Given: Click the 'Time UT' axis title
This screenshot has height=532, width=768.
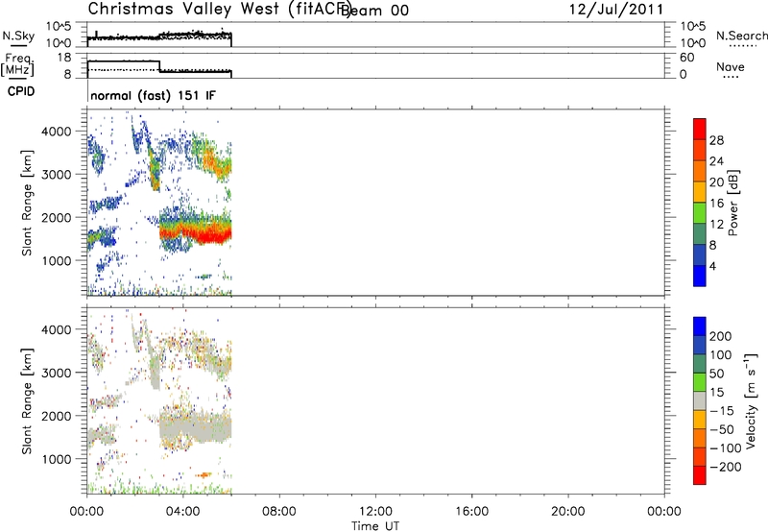Looking at the screenshot, I should (375, 526).
